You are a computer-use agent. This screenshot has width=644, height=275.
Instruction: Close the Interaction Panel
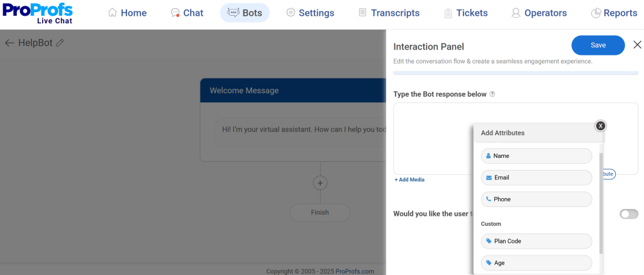pyautogui.click(x=637, y=45)
